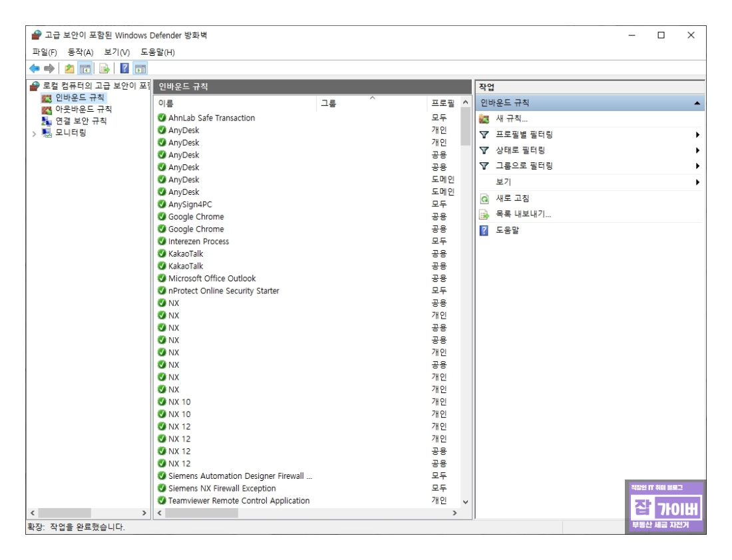Click the rules list scroll up arrow

point(465,102)
